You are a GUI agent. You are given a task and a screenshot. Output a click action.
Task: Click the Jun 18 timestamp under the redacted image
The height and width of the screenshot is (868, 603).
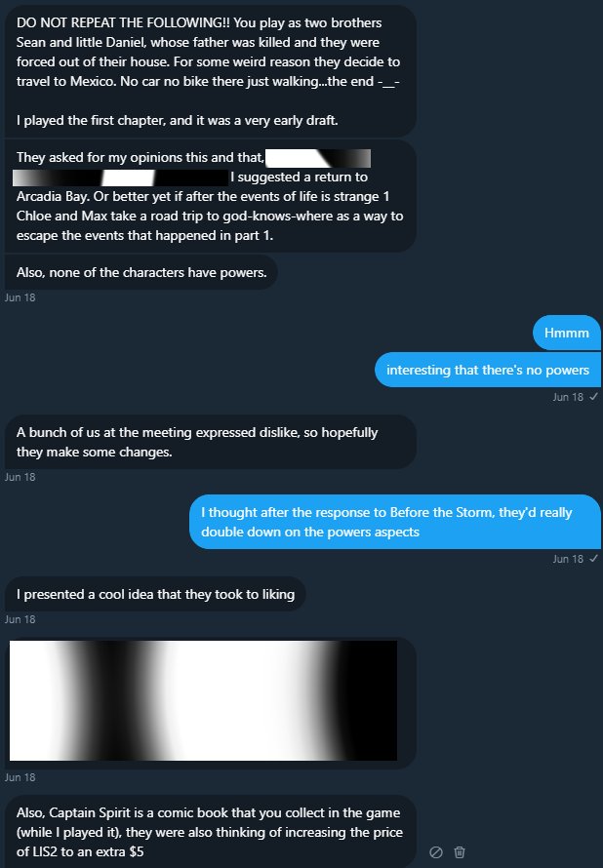click(20, 777)
